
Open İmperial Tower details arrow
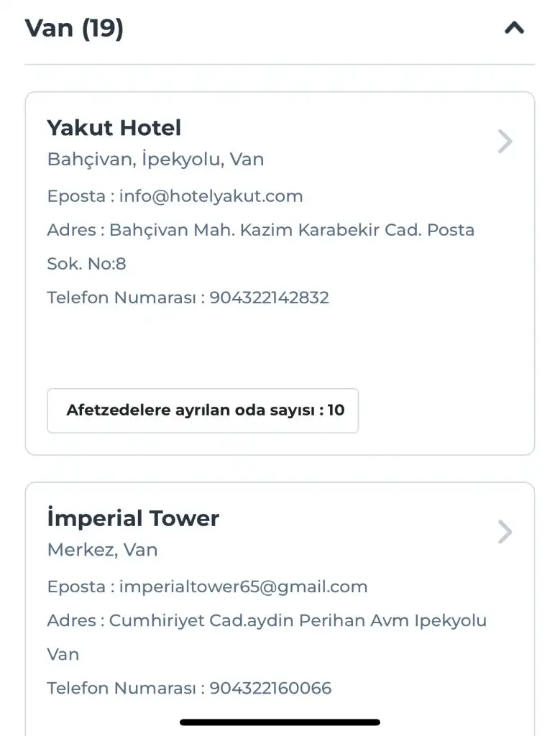(505, 533)
